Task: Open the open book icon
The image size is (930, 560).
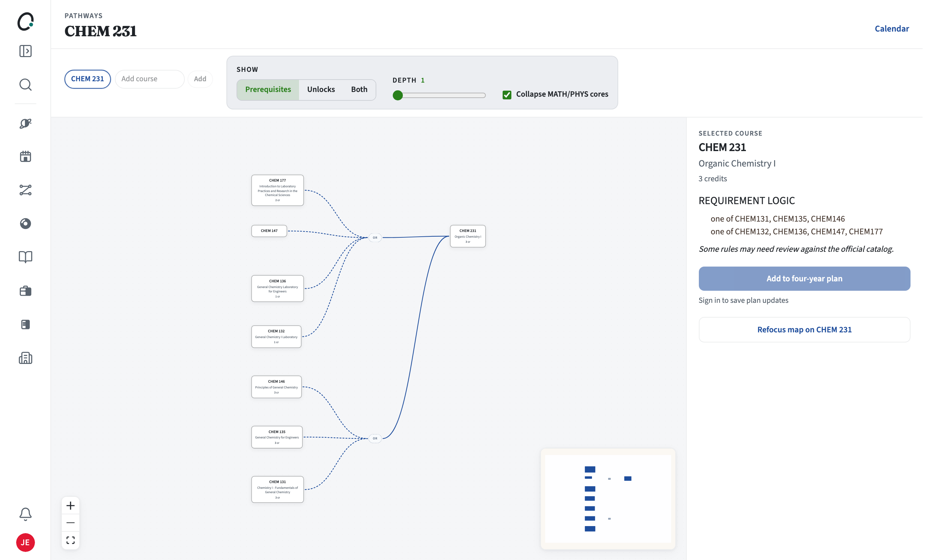Action: (x=25, y=257)
